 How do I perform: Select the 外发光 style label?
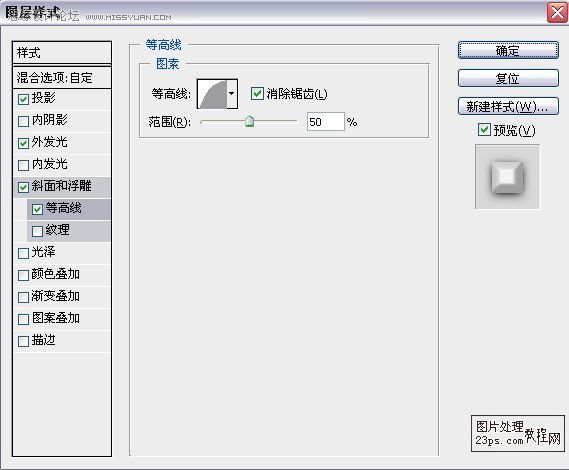coord(49,142)
